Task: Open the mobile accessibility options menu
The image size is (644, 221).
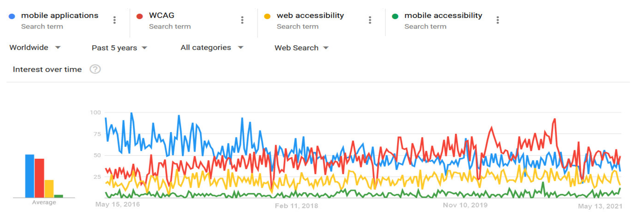Action: point(498,20)
